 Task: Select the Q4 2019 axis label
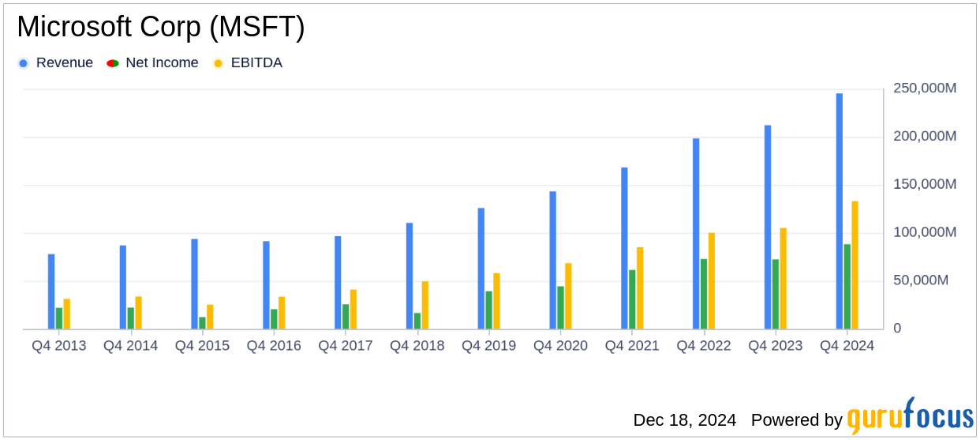tap(489, 346)
